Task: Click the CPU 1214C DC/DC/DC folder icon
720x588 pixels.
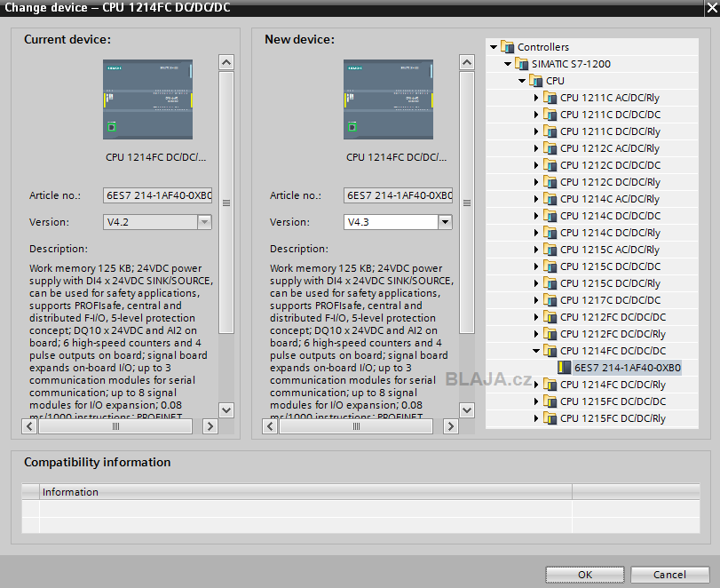Action: (x=550, y=216)
